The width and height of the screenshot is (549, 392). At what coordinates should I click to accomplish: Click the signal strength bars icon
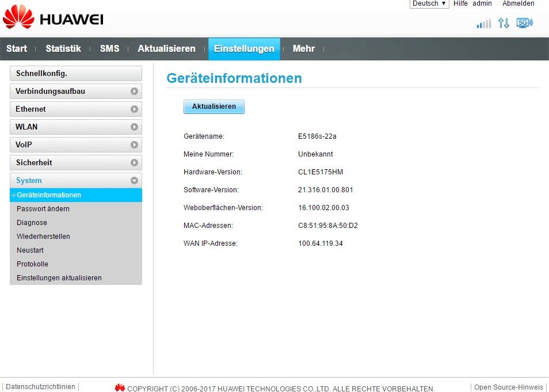click(483, 24)
